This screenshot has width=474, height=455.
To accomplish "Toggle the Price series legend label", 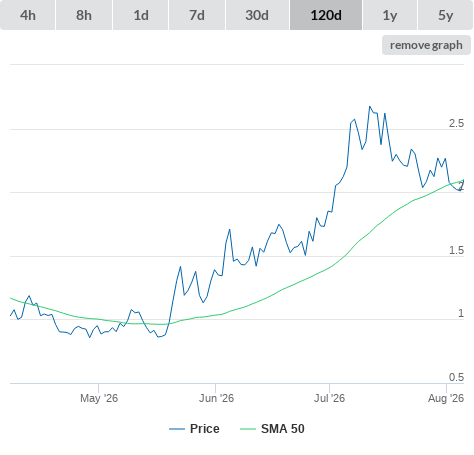I will click(205, 429).
